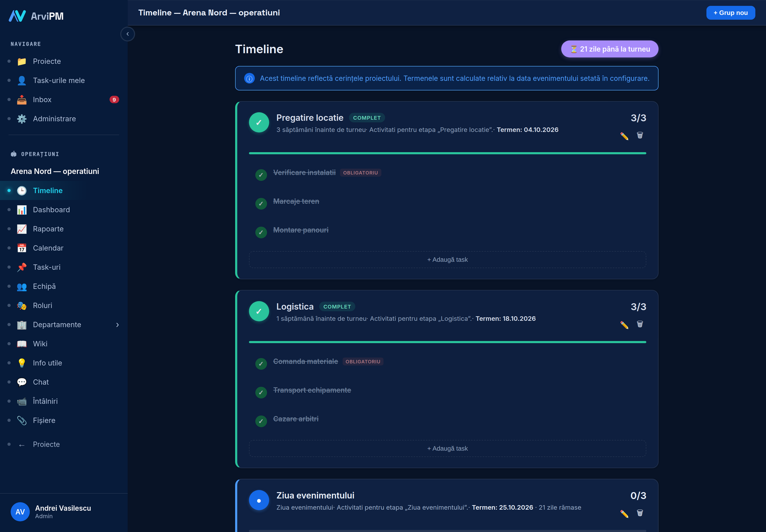The height and width of the screenshot is (532, 766).
Task: Click the Ziua evenimentului blue status circle
Action: 259,500
